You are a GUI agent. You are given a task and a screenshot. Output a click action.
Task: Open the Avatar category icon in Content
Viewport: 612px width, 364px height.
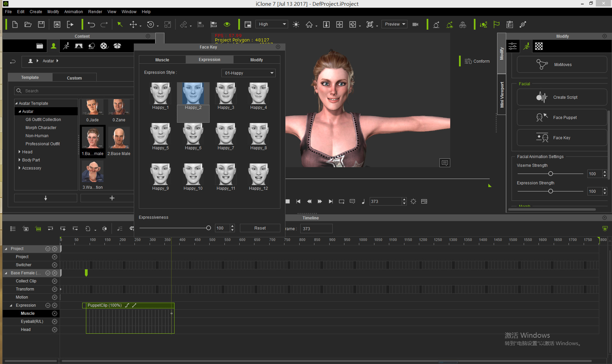(x=53, y=46)
